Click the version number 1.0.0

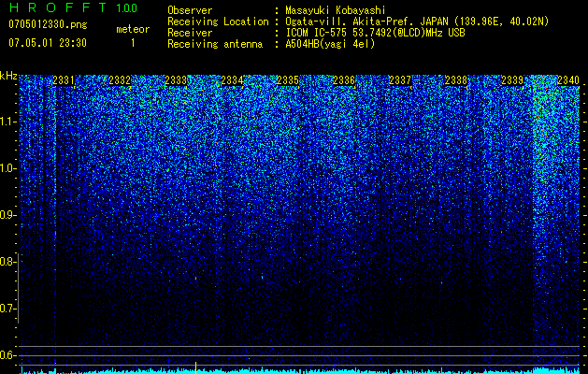coord(127,7)
